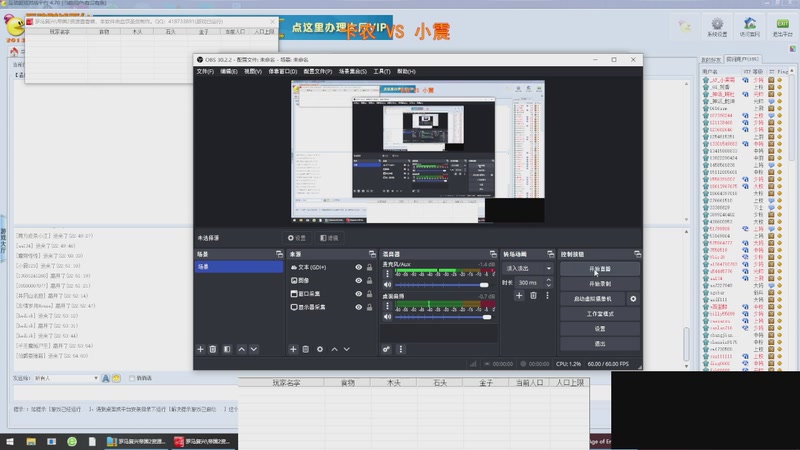Lock the 窗口采集 source

coord(369,294)
